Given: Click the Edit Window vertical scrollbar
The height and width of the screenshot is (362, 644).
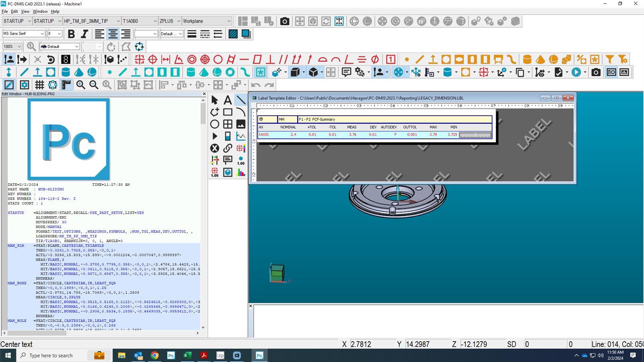Looking at the screenshot, I should click(203, 213).
